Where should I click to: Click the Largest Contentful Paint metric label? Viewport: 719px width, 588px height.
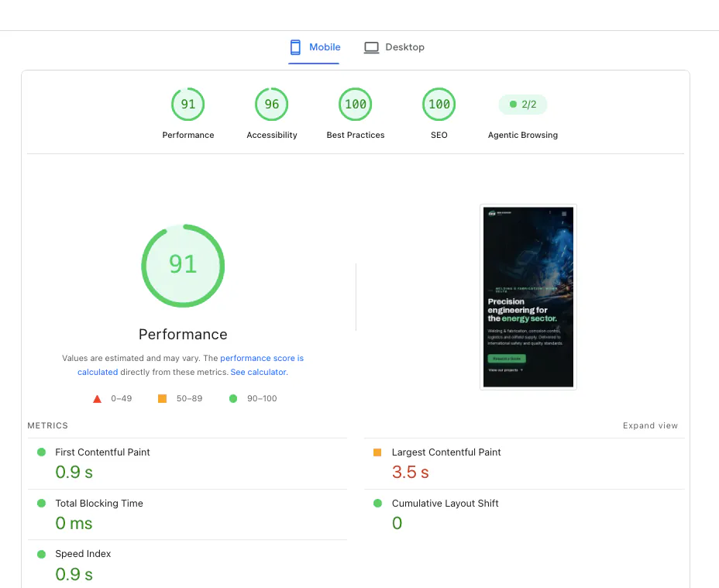pos(446,452)
